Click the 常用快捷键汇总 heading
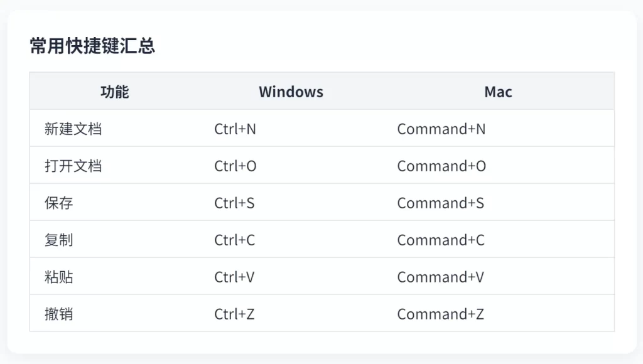 (x=92, y=46)
